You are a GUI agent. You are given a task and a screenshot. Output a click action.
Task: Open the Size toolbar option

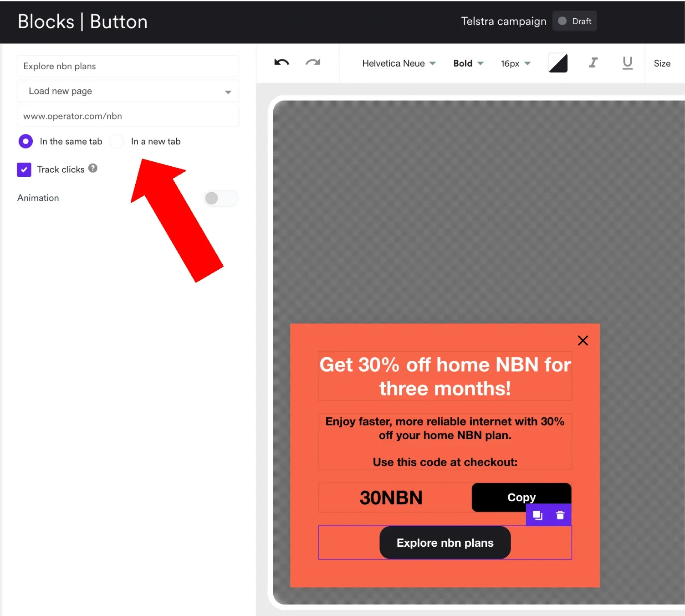point(662,63)
